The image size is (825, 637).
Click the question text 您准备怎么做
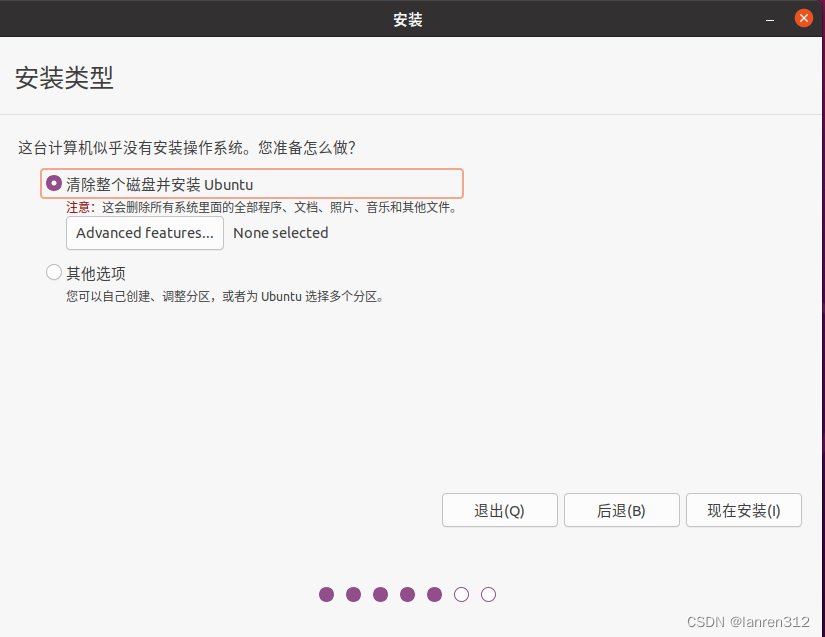[x=307, y=148]
